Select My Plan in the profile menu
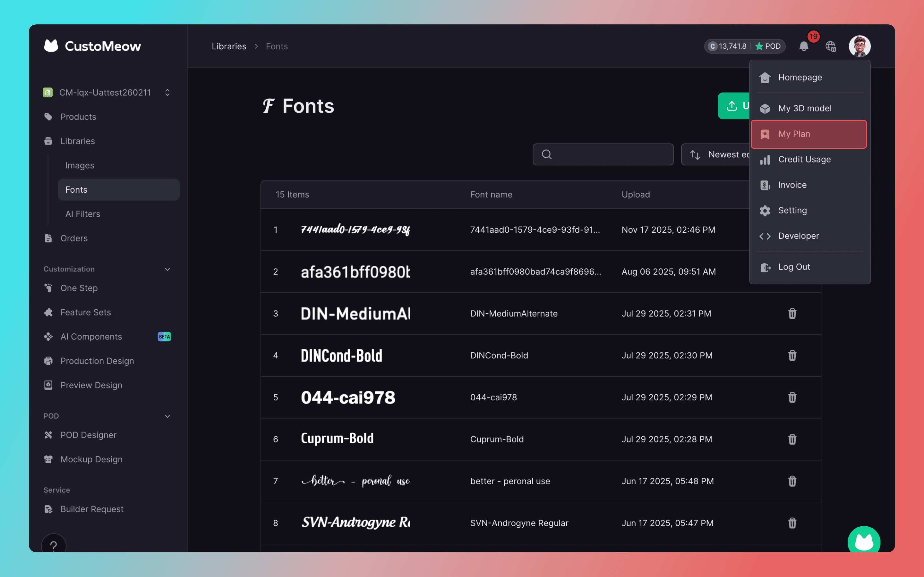 point(808,134)
